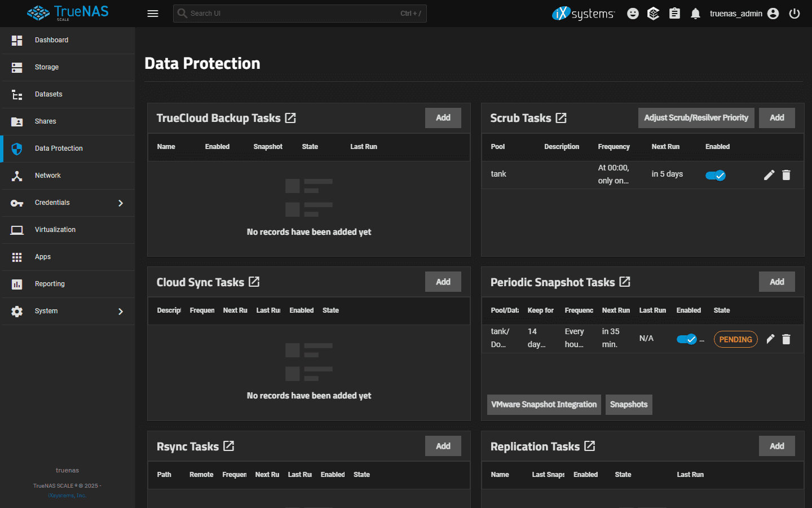Click the iXsystems, Inc. footer link
This screenshot has width=812, height=508.
[67, 496]
